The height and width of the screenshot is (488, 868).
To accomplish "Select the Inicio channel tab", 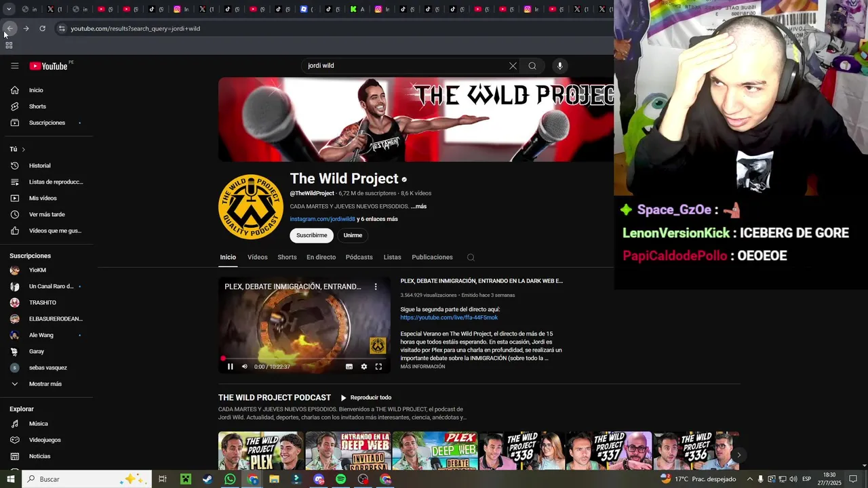I will (228, 257).
